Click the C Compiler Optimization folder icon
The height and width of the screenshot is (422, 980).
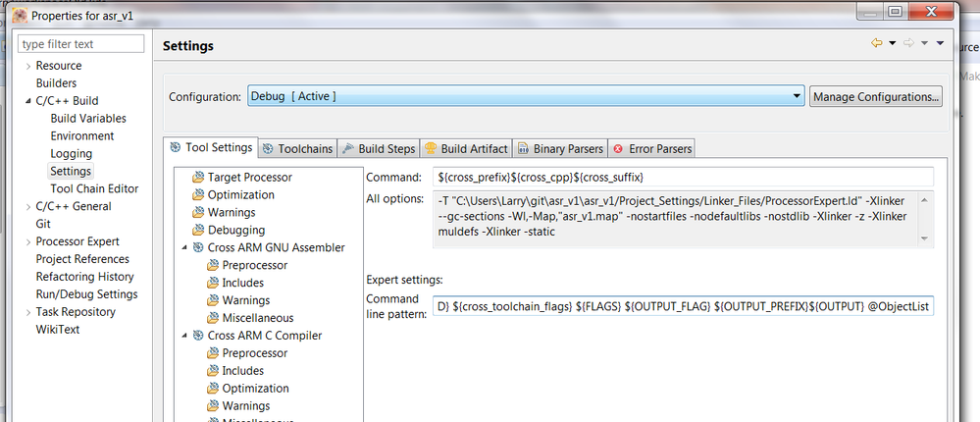point(213,389)
